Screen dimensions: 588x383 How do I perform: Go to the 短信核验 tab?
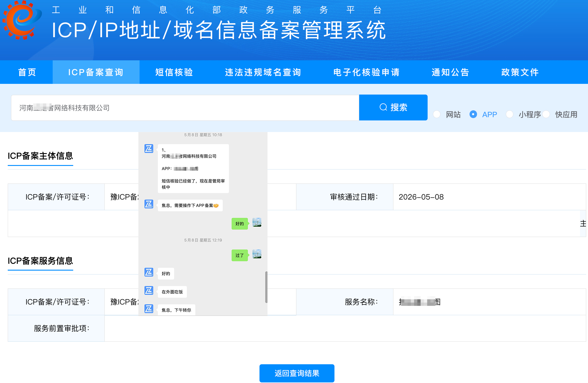pos(174,72)
